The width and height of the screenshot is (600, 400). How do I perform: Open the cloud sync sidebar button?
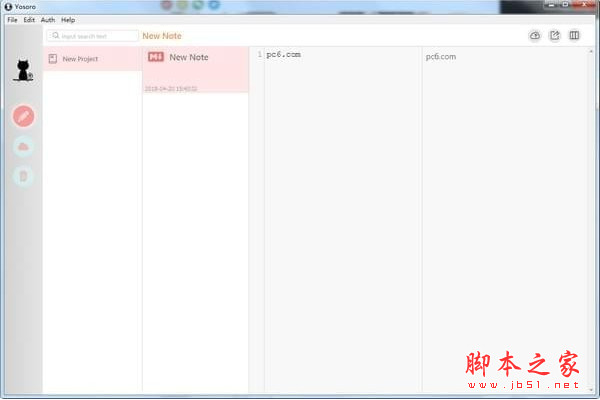click(x=23, y=147)
